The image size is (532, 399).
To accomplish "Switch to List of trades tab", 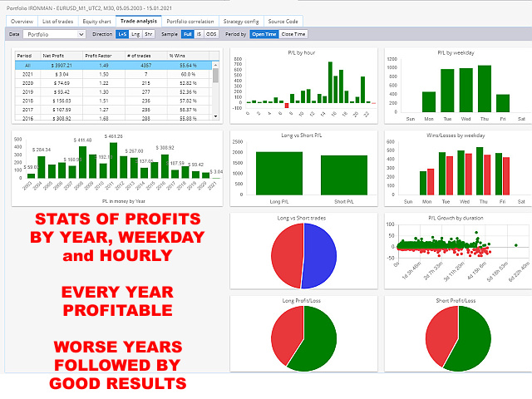I will click(57, 22).
